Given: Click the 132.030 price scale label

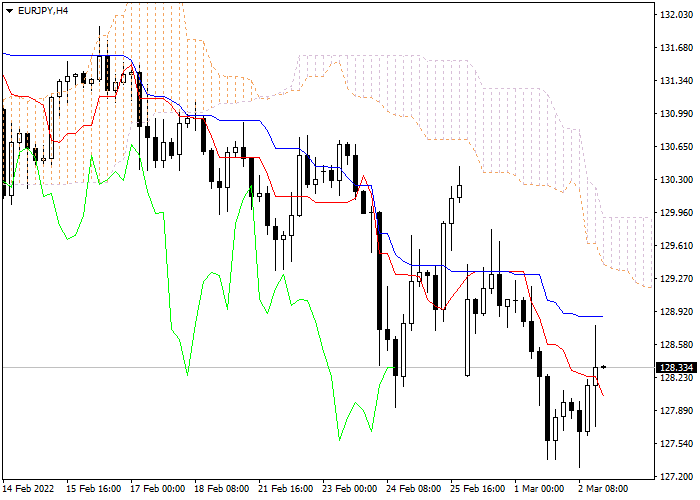Looking at the screenshot, I should (676, 15).
